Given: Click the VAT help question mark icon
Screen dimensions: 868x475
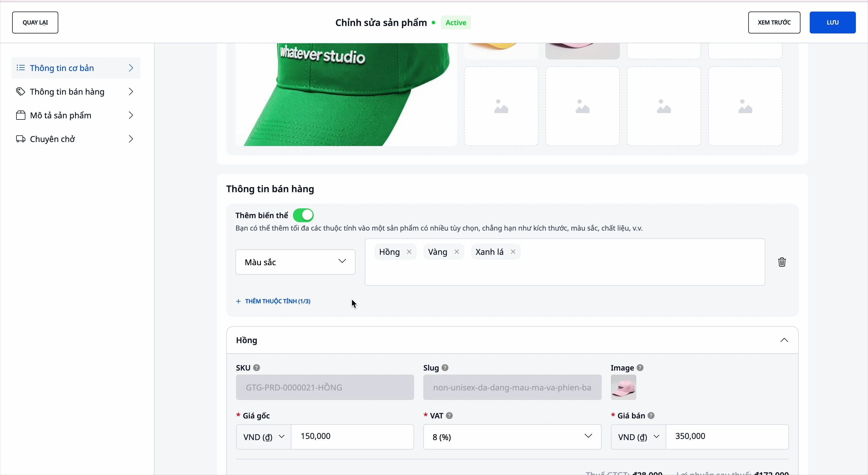Looking at the screenshot, I should click(x=450, y=416).
